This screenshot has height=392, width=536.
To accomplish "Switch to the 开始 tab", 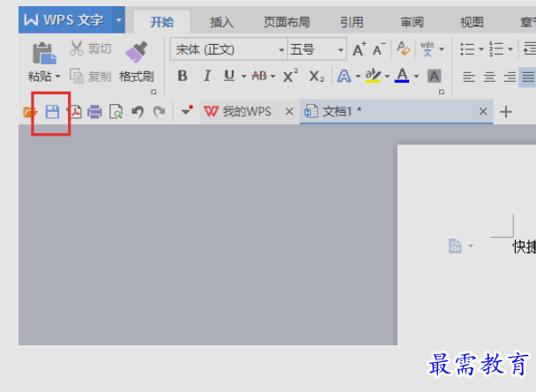I will click(161, 22).
